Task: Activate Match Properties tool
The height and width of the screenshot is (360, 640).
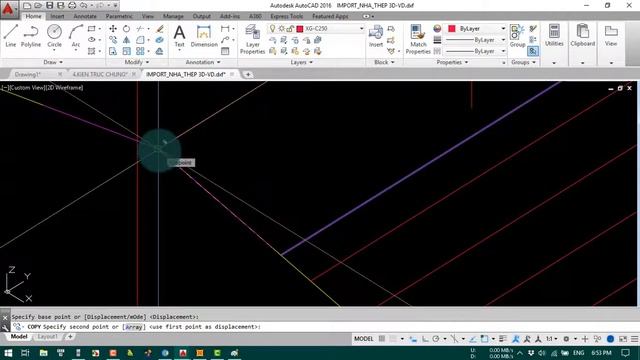Action: pyautogui.click(x=418, y=39)
